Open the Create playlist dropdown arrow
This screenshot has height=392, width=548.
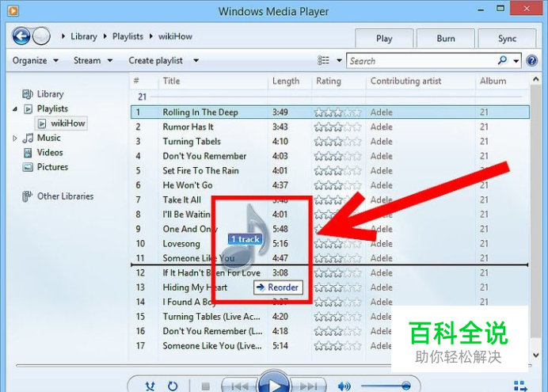tap(196, 60)
